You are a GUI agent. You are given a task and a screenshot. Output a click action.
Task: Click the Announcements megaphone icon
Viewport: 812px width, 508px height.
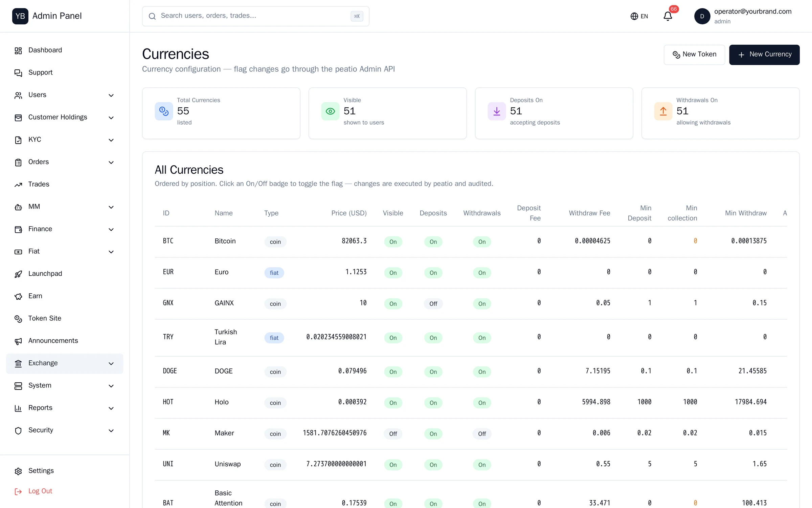click(18, 341)
